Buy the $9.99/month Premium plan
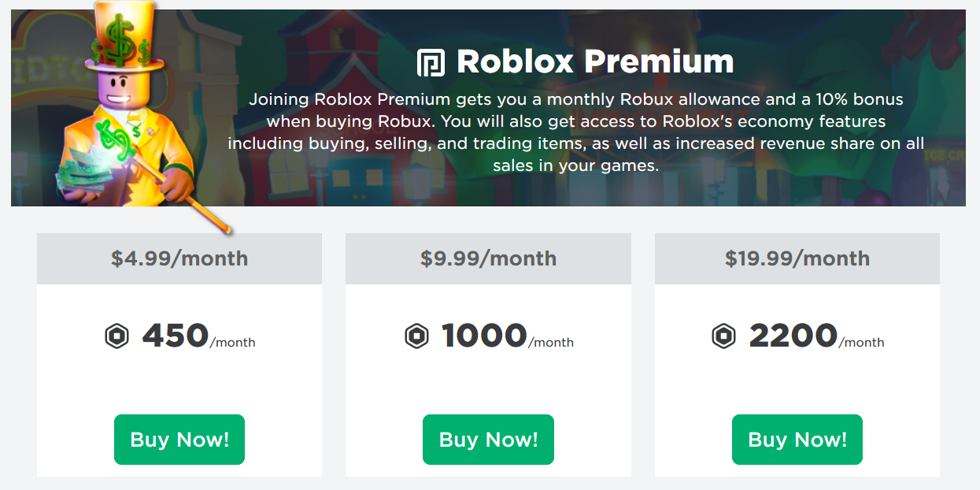 pos(488,440)
